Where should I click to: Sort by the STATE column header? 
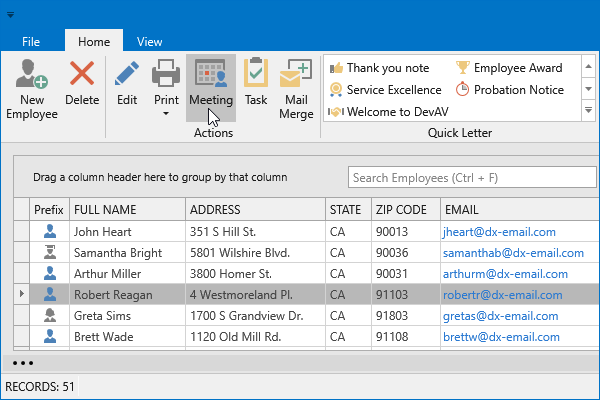tap(348, 210)
